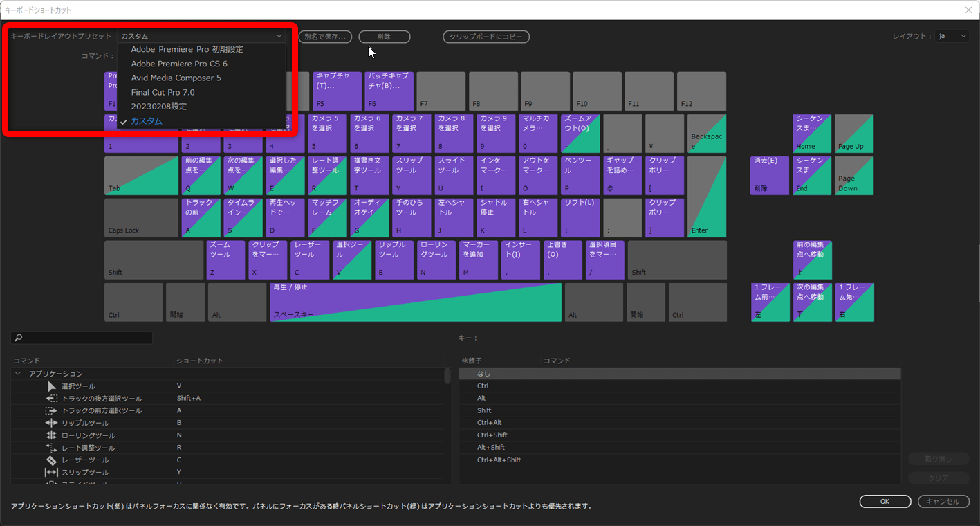
Task: Click the V key 選択ツール
Action: [352, 260]
